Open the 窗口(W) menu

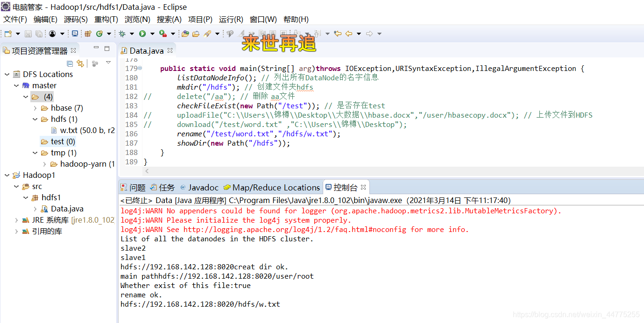tap(263, 19)
